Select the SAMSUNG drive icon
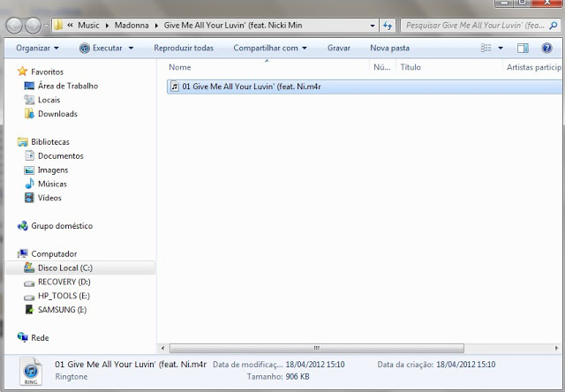The height and width of the screenshot is (392, 565). point(29,310)
